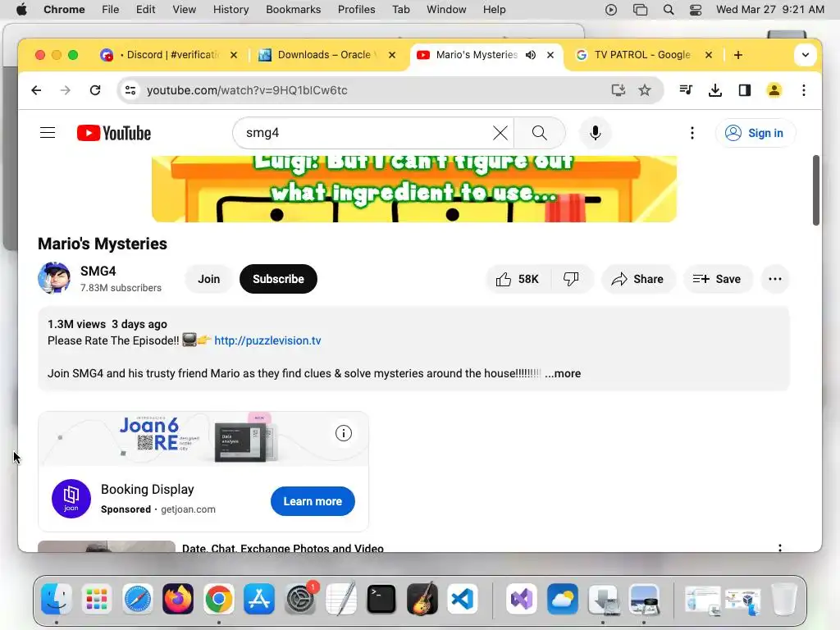This screenshot has height=630, width=840.
Task: Open Control Center in menu bar
Action: [x=696, y=10]
